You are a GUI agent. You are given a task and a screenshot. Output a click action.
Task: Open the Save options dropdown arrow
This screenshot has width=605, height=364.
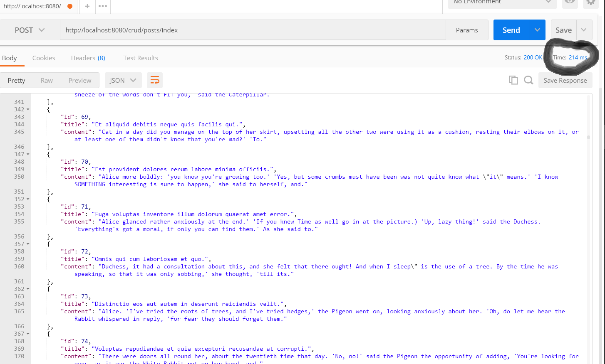pyautogui.click(x=584, y=30)
